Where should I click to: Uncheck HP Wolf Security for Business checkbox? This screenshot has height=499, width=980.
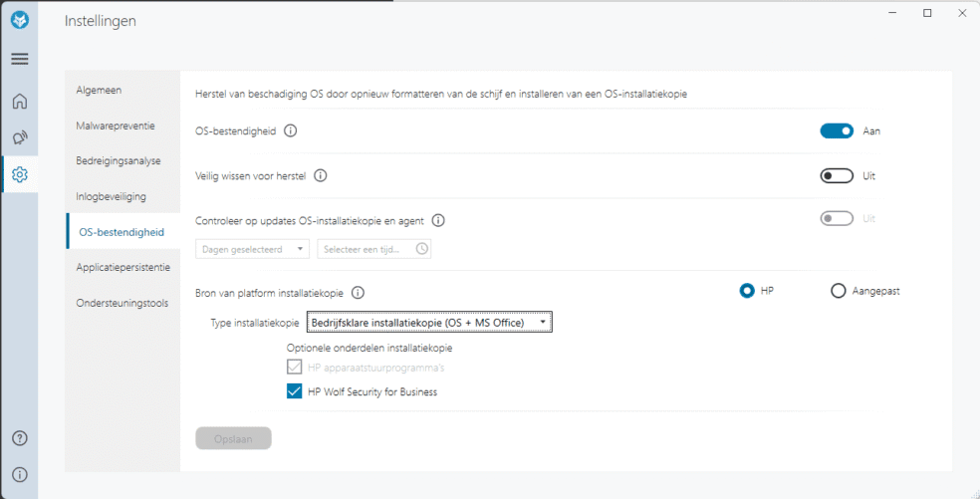tap(294, 392)
